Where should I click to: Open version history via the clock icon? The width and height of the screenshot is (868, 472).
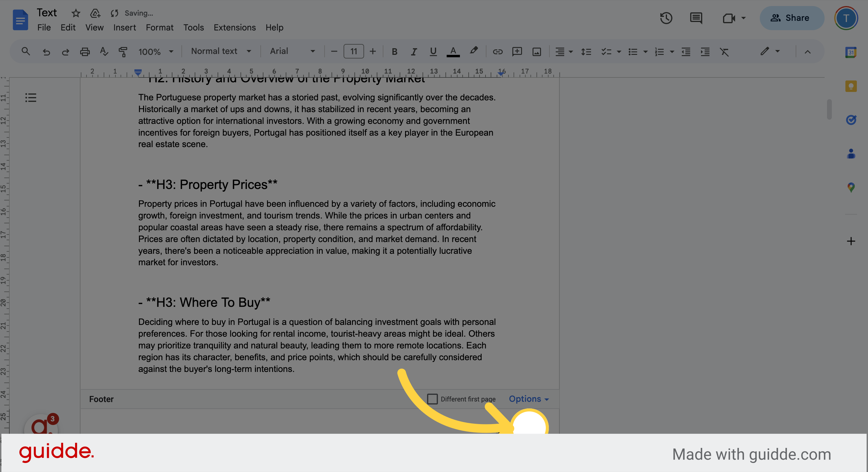[666, 18]
